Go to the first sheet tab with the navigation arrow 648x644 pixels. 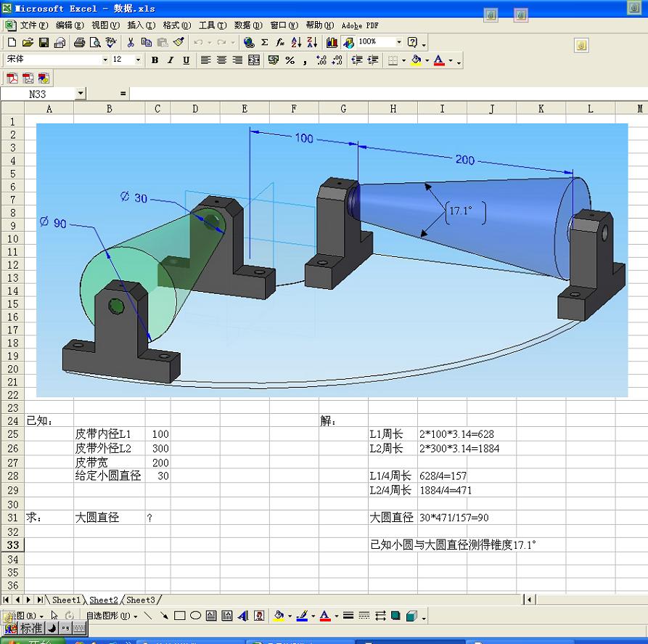pyautogui.click(x=7, y=600)
